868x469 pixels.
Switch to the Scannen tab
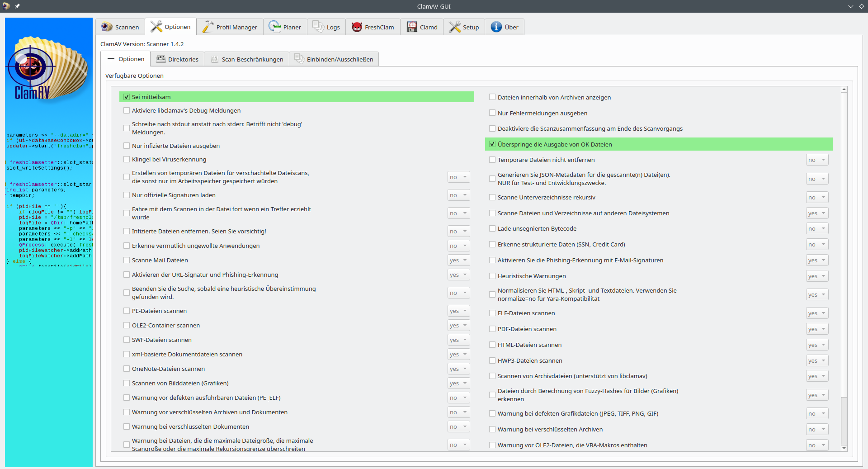(x=120, y=27)
